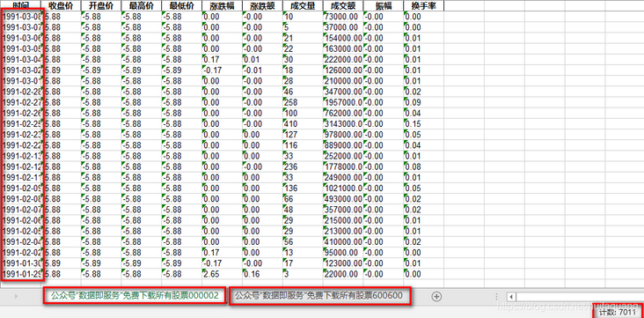Image resolution: width=644 pixels, height=318 pixels.
Task: Click the turnover cell 154000.00
Action: point(342,38)
